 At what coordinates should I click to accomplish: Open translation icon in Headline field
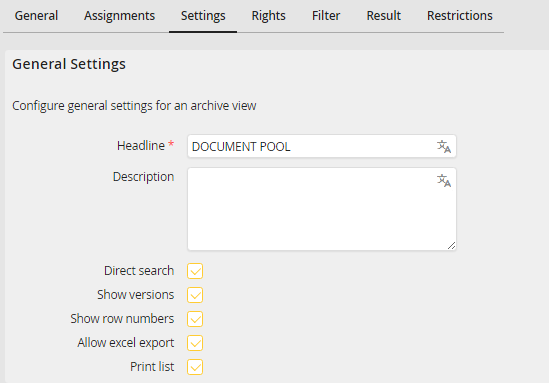coord(444,146)
